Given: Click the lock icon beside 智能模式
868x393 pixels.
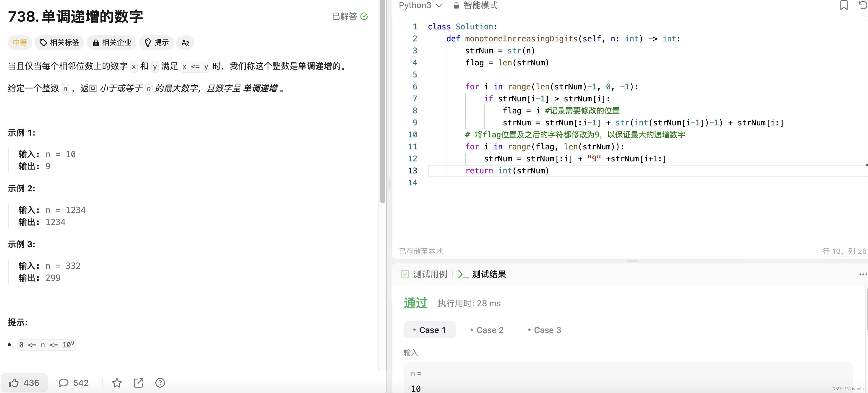Looking at the screenshot, I should 456,5.
